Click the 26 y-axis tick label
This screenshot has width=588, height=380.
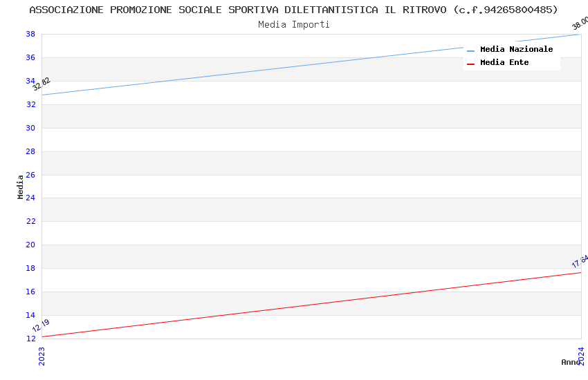30,175
